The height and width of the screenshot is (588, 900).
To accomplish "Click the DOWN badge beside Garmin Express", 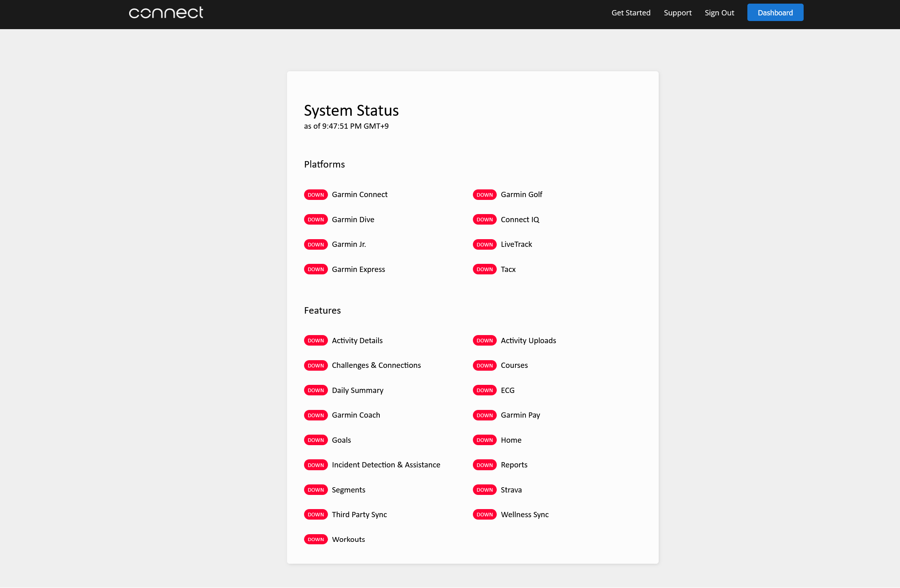I will pos(316,269).
